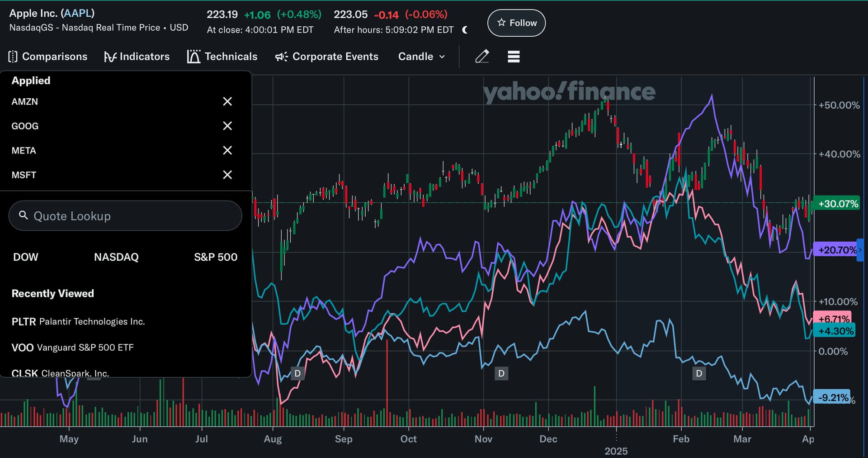Click the dividend D marker near August
The height and width of the screenshot is (458, 868).
[297, 373]
